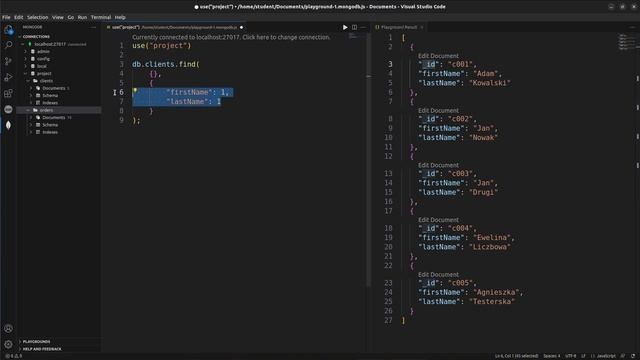Collapse the clients collection
The image size is (640, 360).
point(28,81)
